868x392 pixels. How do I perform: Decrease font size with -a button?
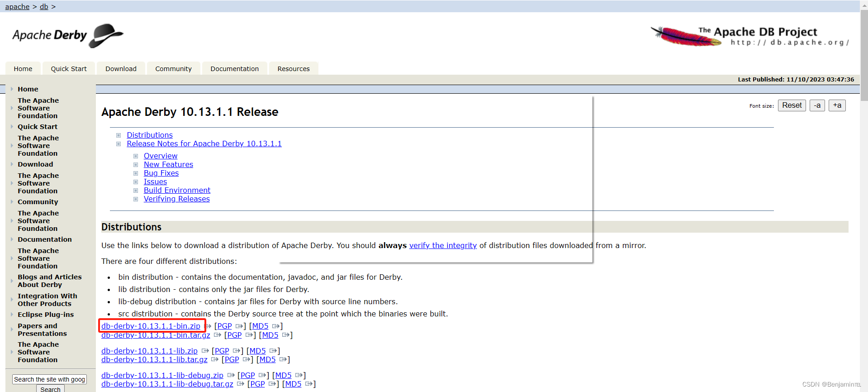tap(817, 105)
